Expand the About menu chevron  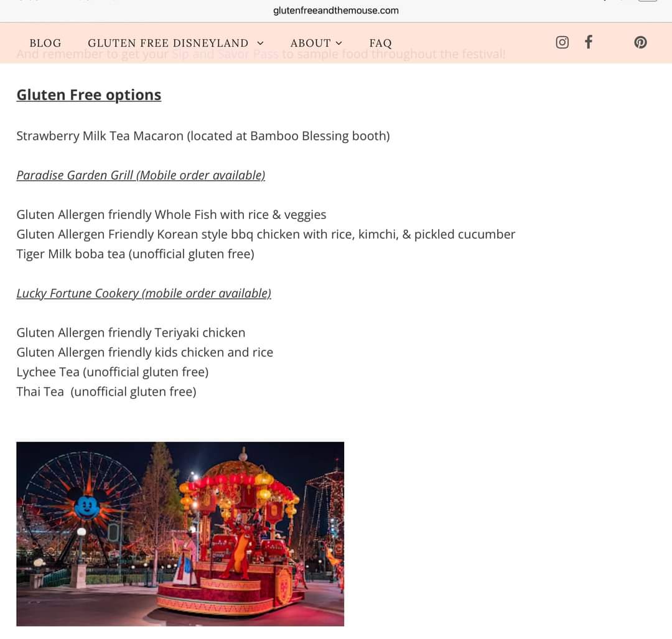[338, 43]
